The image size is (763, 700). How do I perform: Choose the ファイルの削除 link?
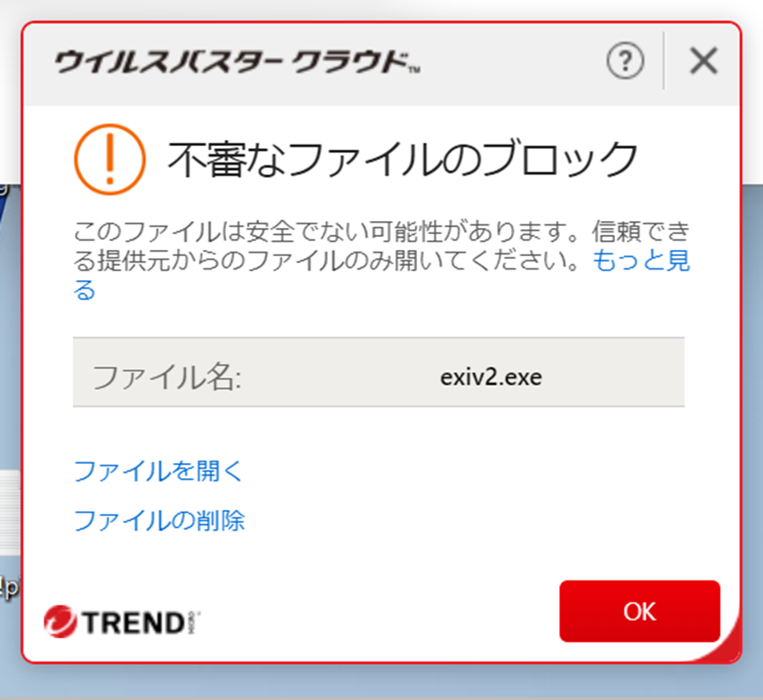(x=159, y=520)
